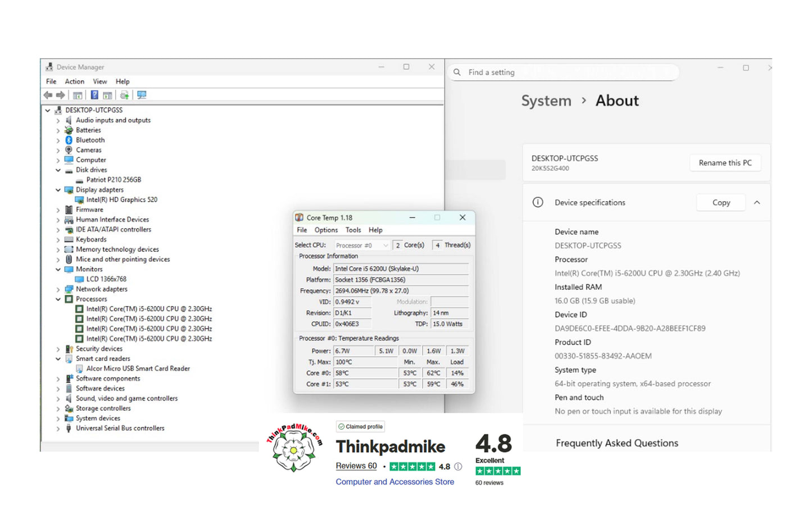Click Copy button for device specifications
Screen dimensions: 812x510
pyautogui.click(x=721, y=202)
